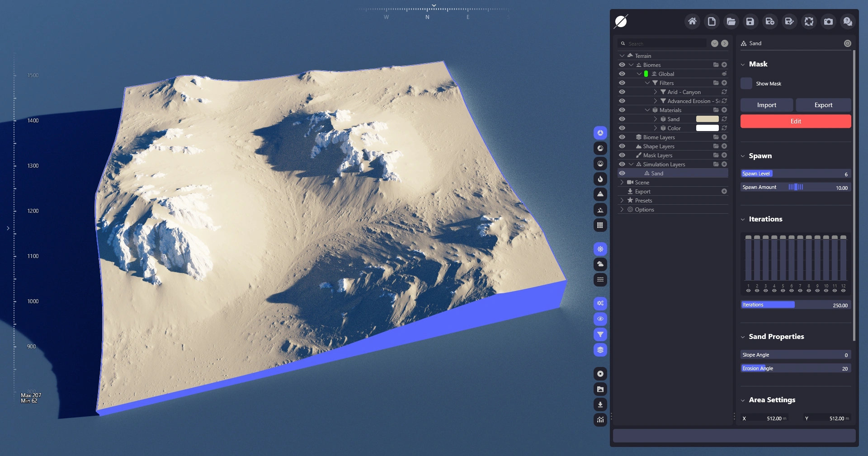The height and width of the screenshot is (456, 868).
Task: Collapse the Area Settings section
Action: 743,400
